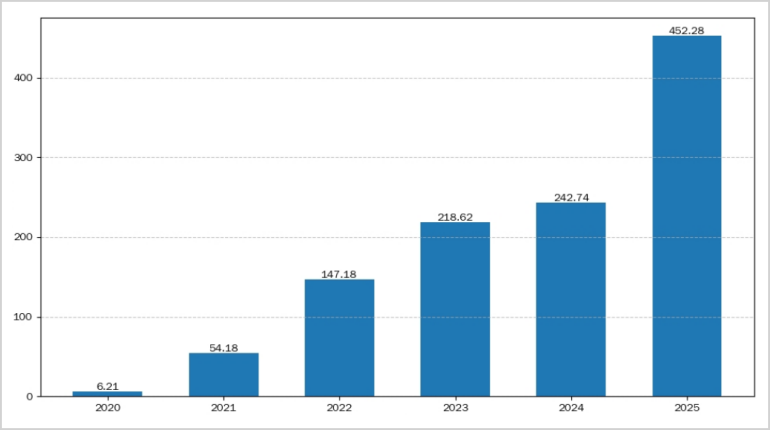
Task: Click the 6.21 value label
Action: coord(107,386)
